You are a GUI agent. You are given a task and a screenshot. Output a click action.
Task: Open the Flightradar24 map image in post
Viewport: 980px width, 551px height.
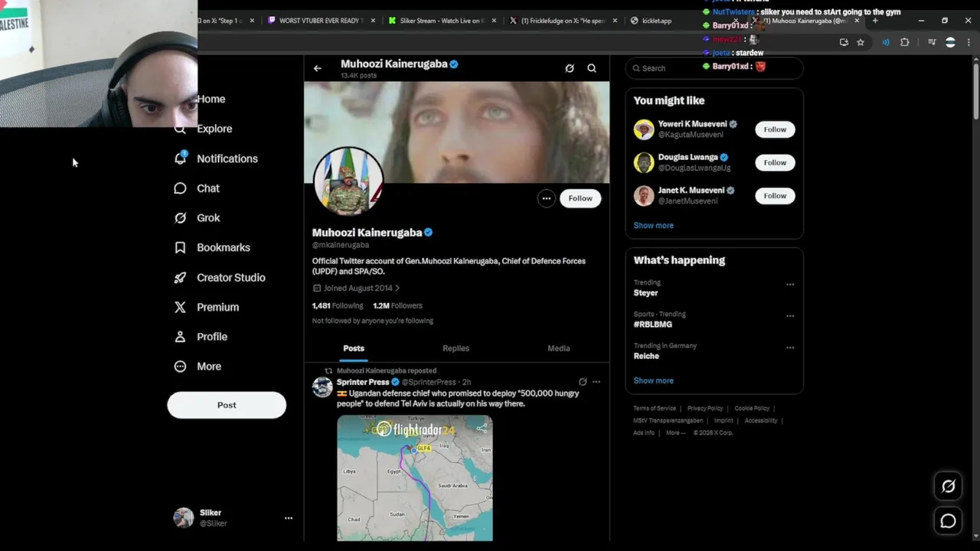(x=415, y=478)
